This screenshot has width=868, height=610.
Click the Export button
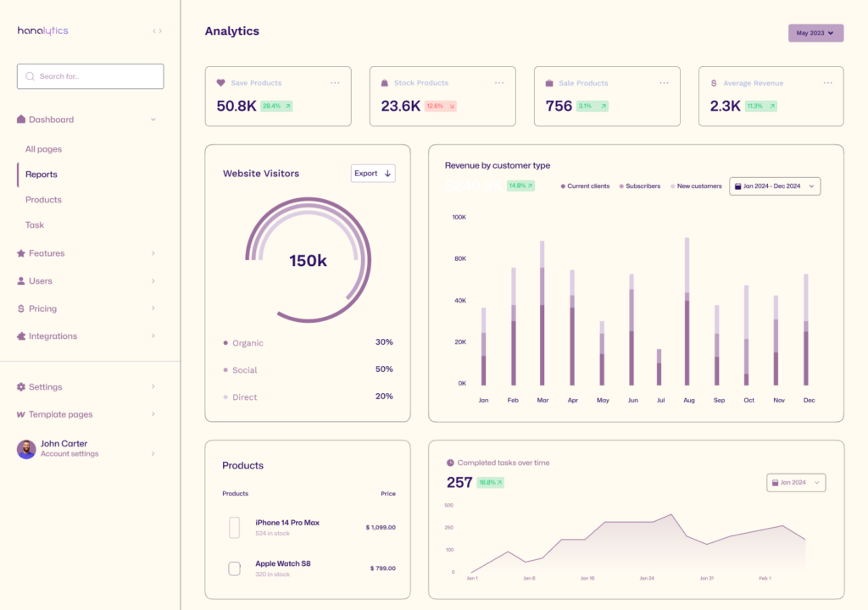(x=373, y=174)
